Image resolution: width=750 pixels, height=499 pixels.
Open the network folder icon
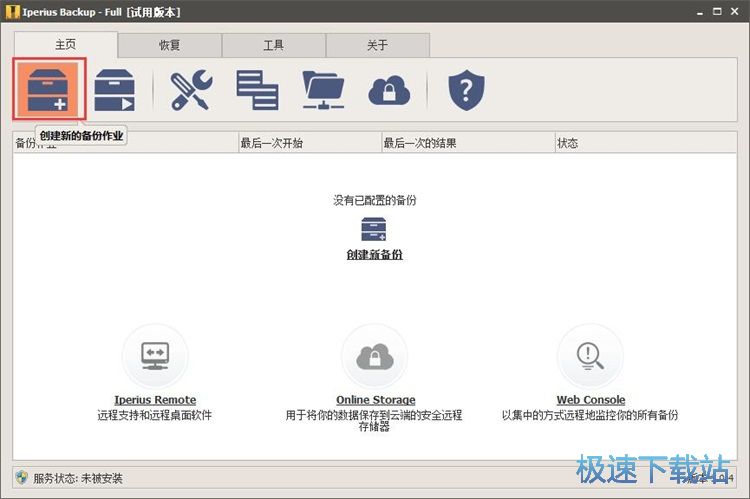[323, 90]
